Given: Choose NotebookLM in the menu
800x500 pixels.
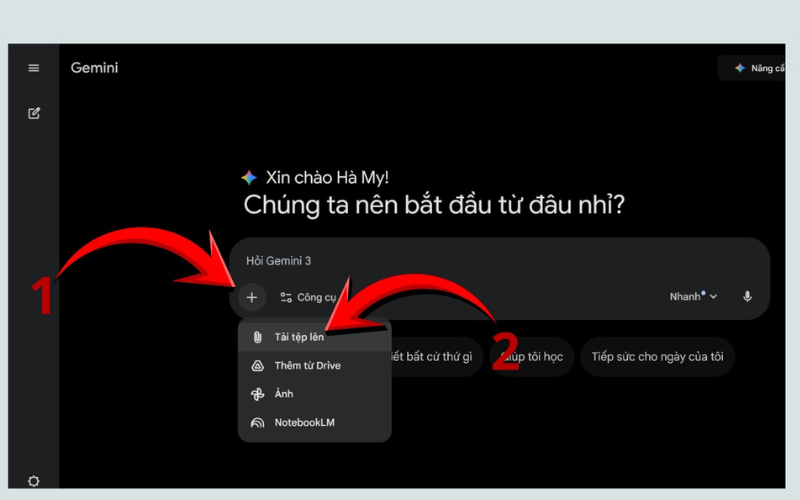Looking at the screenshot, I should tap(315, 422).
